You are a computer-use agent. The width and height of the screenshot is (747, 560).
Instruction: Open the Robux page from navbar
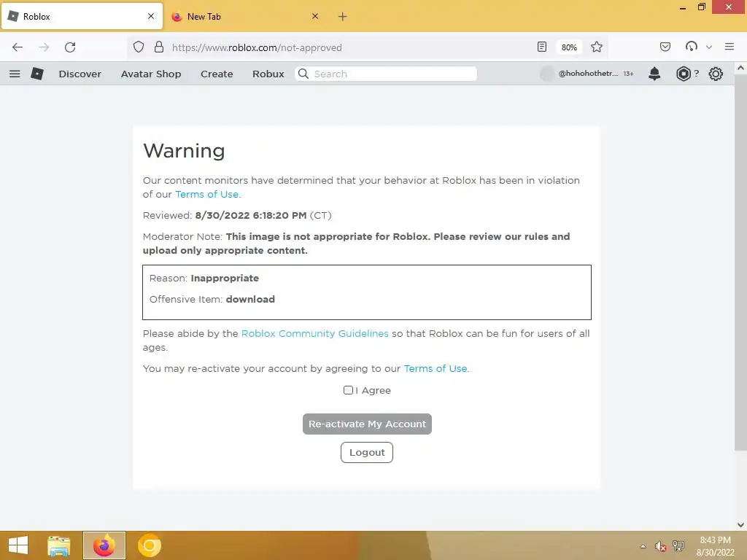coord(268,74)
